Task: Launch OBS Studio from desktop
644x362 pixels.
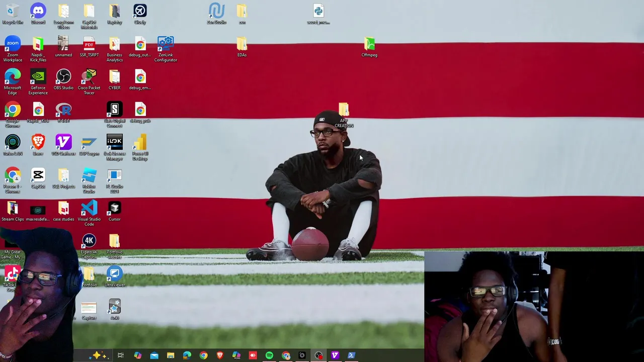Action: click(63, 79)
